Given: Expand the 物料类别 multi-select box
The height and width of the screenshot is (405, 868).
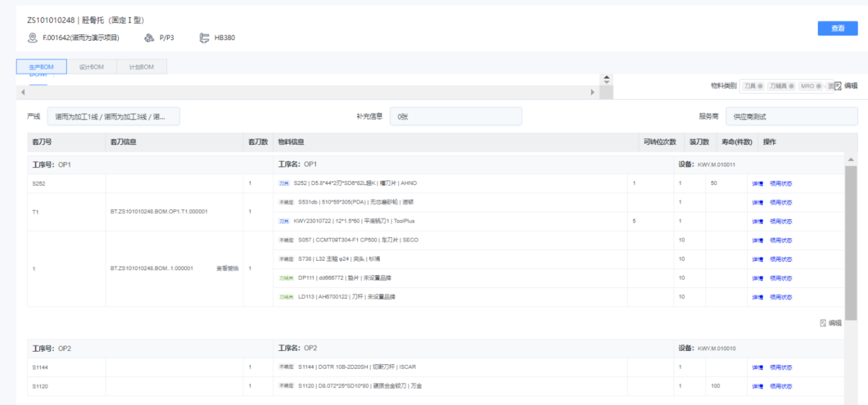Looking at the screenshot, I should pyautogui.click(x=787, y=86).
